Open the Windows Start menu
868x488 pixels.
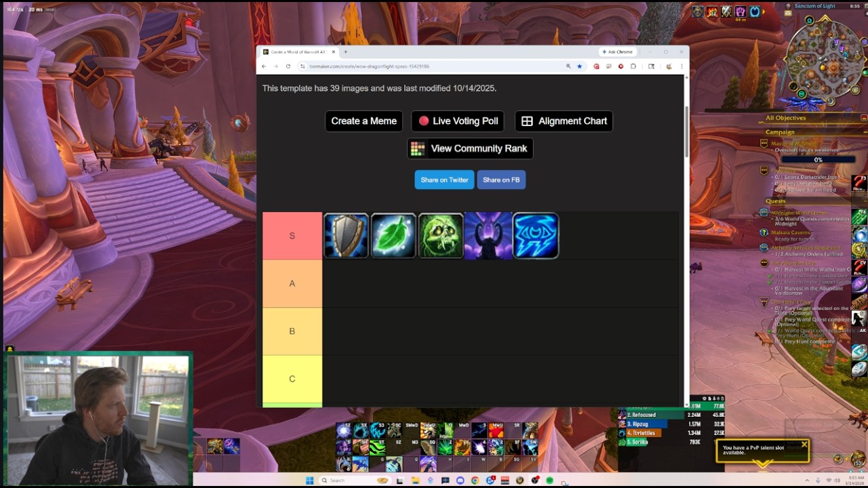tap(309, 481)
